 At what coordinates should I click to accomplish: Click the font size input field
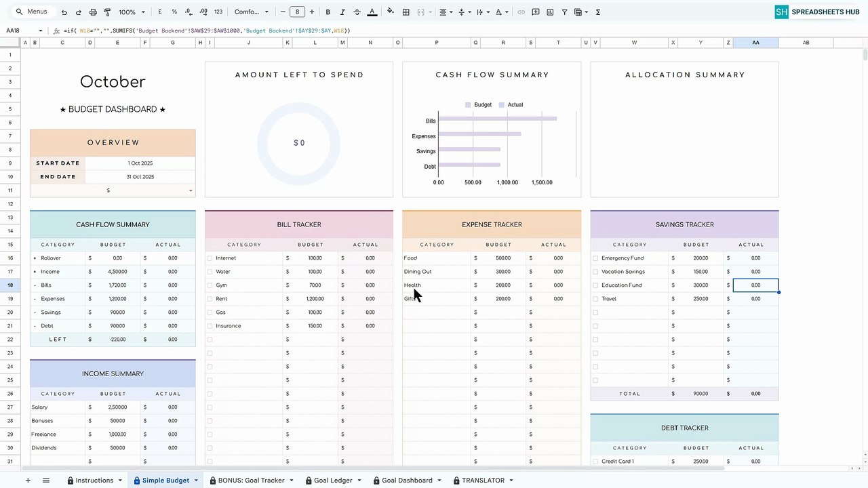point(297,12)
